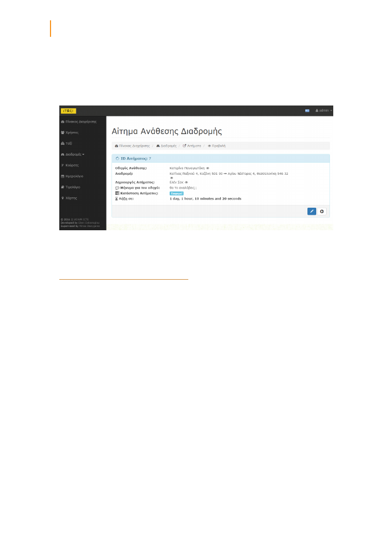Open the admin user dropdown
The height and width of the screenshot is (555, 392).
pyautogui.click(x=324, y=111)
